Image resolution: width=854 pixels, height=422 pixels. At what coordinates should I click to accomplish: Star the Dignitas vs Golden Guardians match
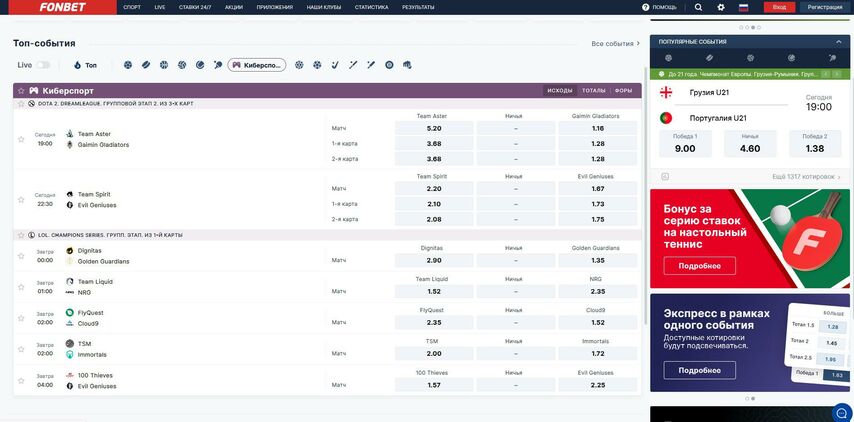(21, 256)
